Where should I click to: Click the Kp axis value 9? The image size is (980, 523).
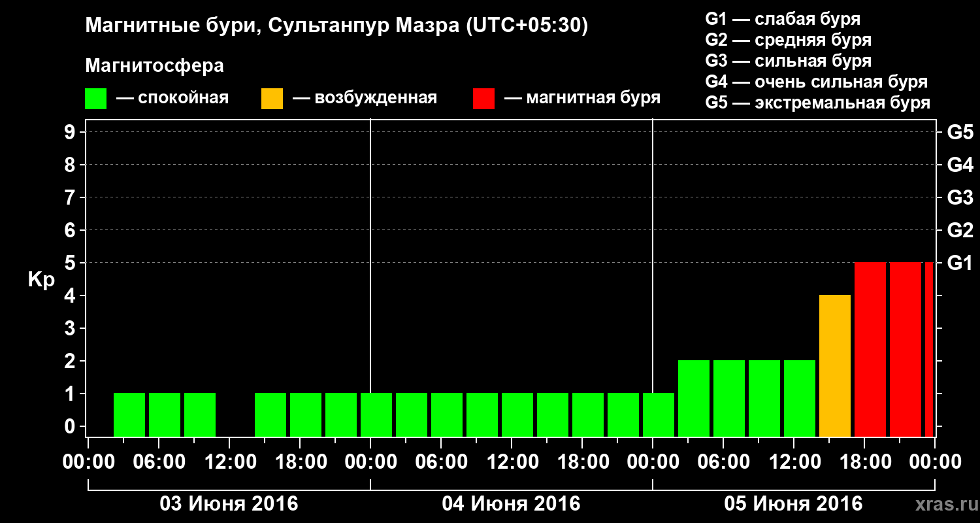[71, 132]
